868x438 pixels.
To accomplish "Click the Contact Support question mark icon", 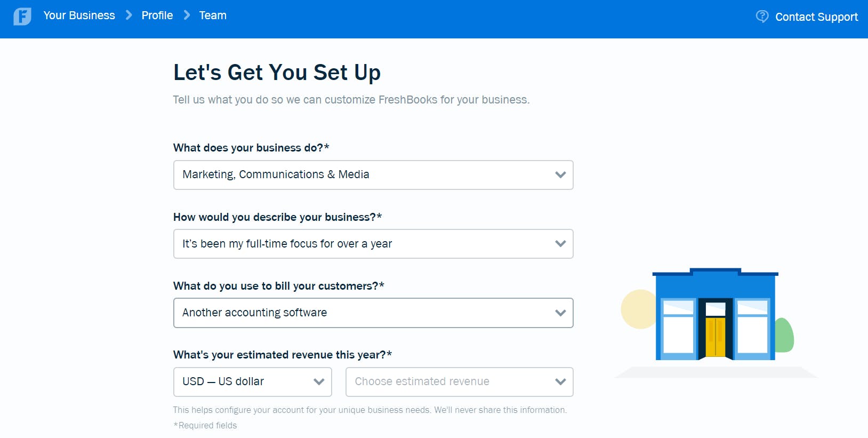I will 762,17.
